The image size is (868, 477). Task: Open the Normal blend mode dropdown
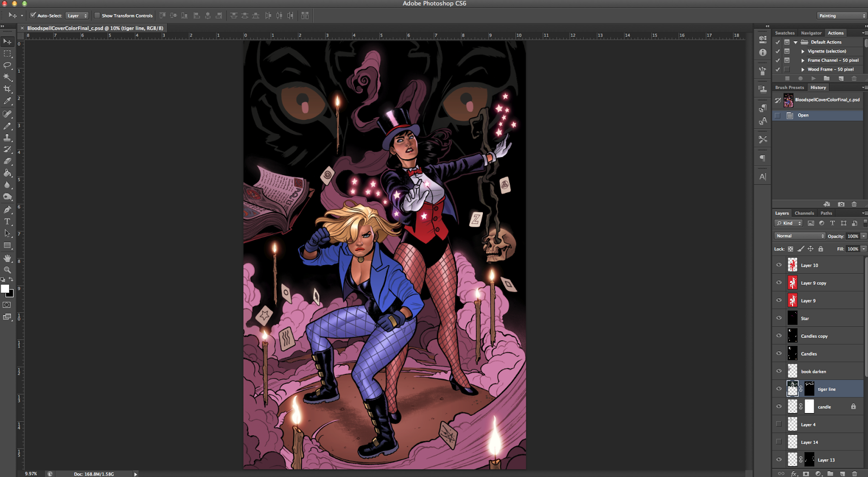point(800,236)
